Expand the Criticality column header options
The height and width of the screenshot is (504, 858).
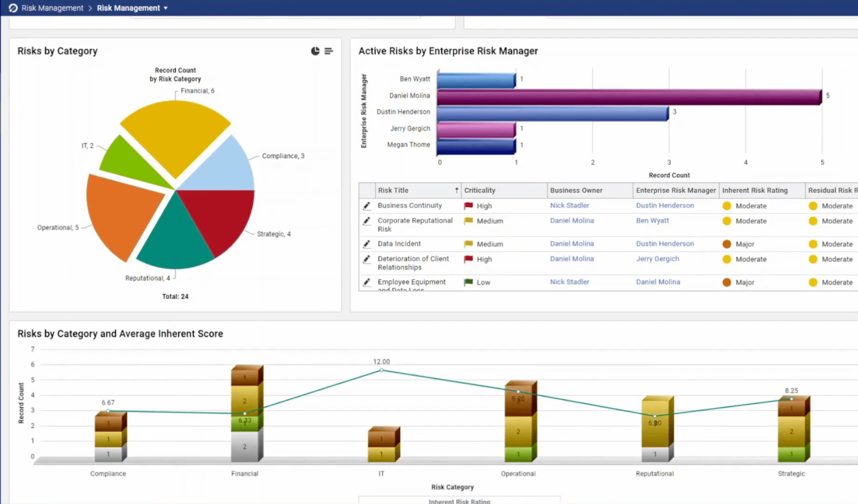(480, 190)
